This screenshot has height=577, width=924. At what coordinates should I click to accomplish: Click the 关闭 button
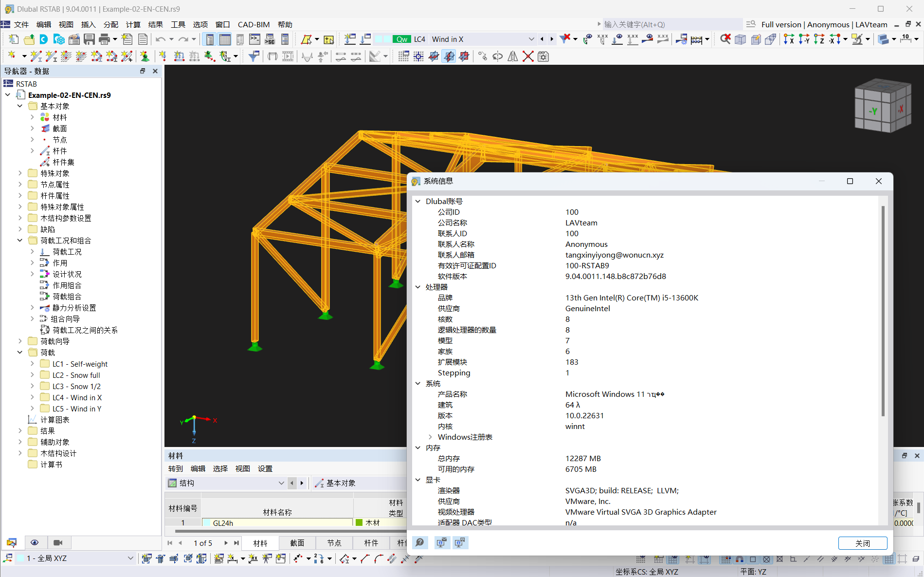[862, 543]
